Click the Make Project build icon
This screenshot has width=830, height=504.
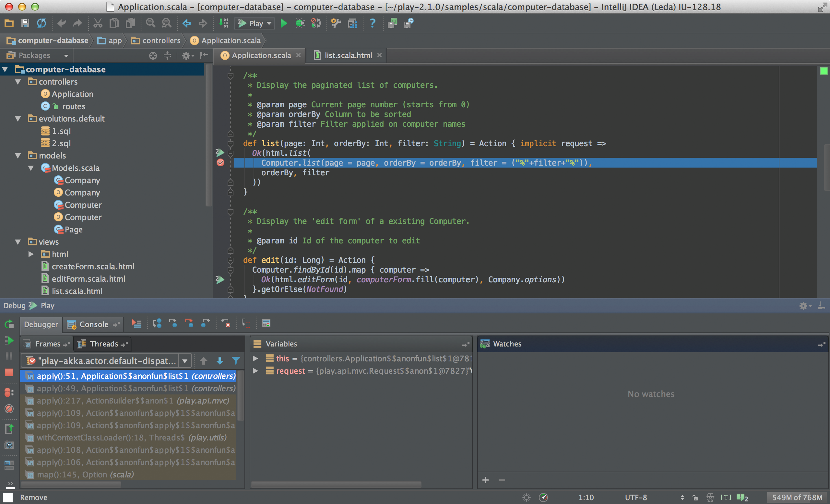coord(223,23)
